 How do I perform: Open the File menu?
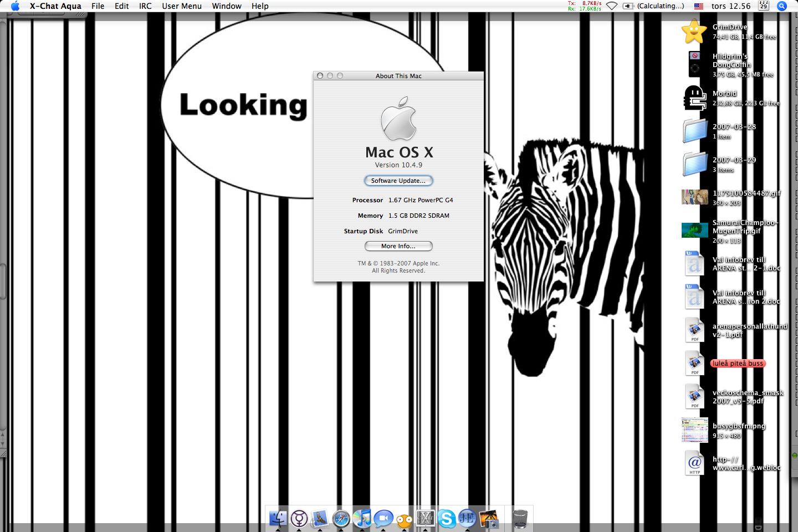point(98,6)
